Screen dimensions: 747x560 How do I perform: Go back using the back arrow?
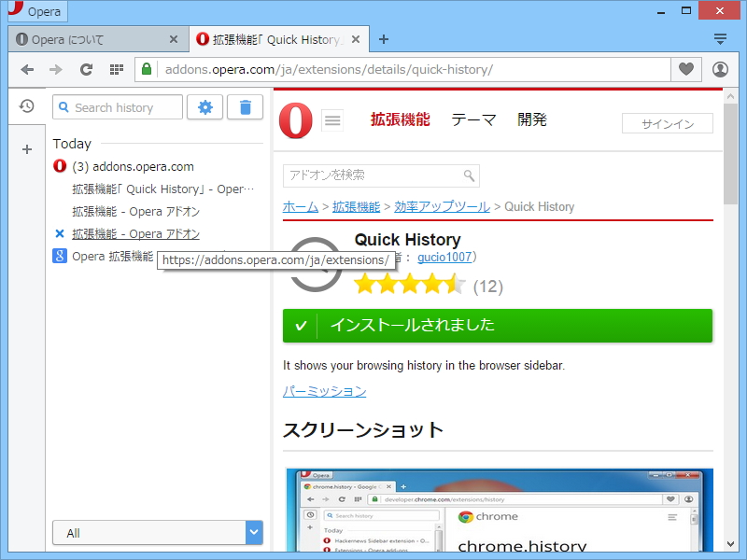[28, 69]
